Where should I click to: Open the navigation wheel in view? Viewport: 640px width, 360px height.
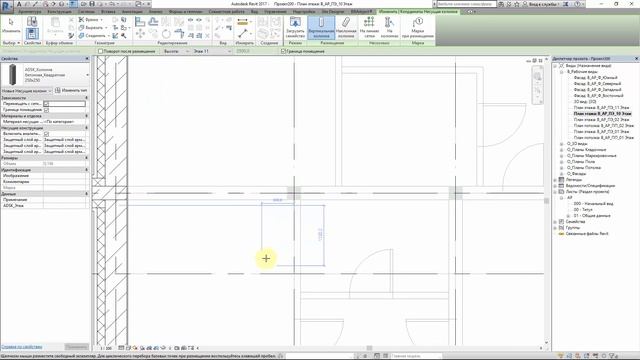click(x=538, y=77)
